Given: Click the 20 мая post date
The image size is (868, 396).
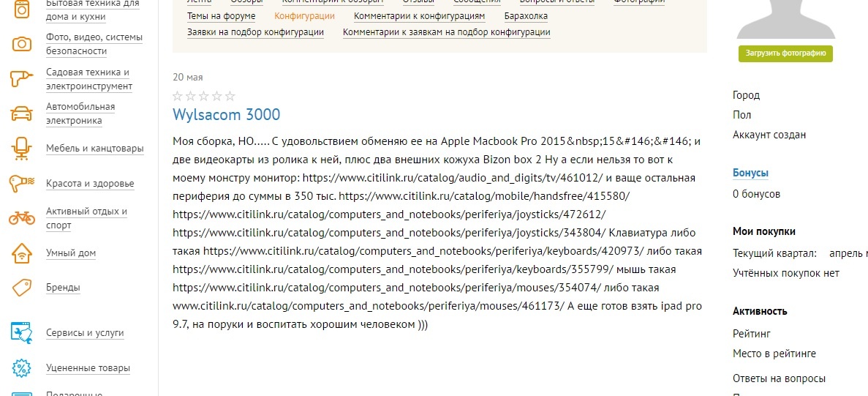Looking at the screenshot, I should tap(188, 77).
